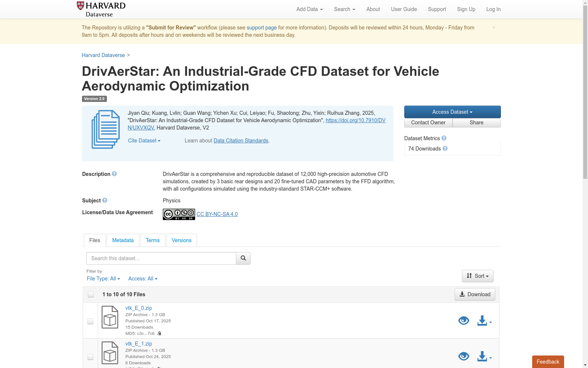Switch to the Metadata tab

pyautogui.click(x=123, y=240)
